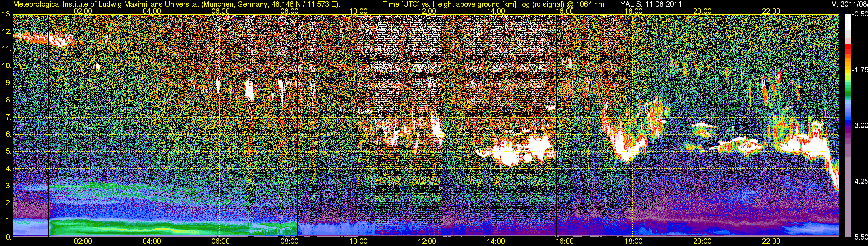Click the 0 km height axis label
Viewport: 868px width, 246px height.
click(x=9, y=237)
